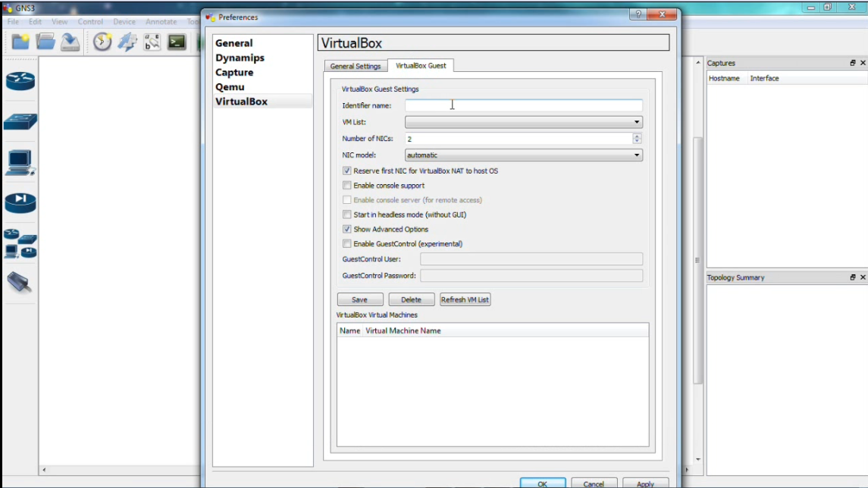Enable Start in headless mode checkbox

(x=346, y=214)
